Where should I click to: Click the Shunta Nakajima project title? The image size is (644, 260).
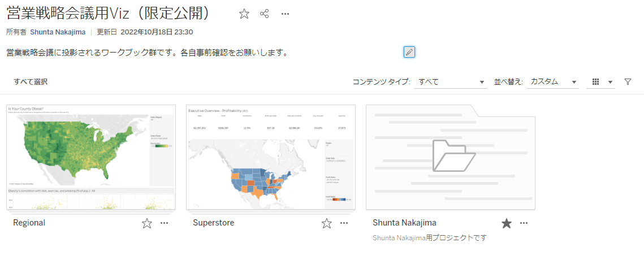click(x=405, y=223)
